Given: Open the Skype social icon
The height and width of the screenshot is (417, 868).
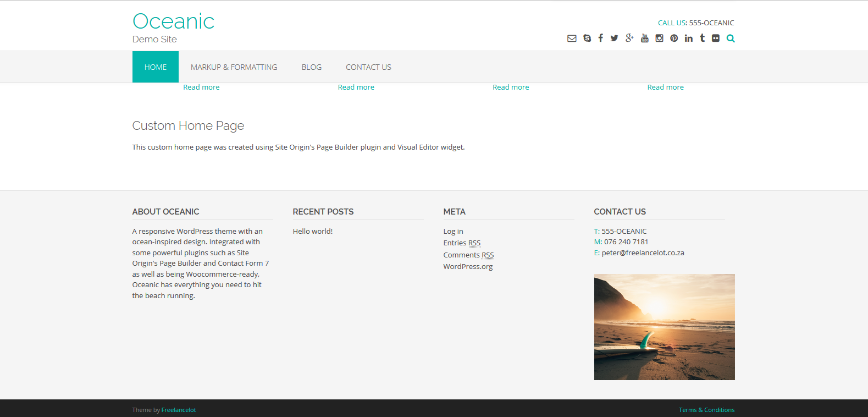Looking at the screenshot, I should point(587,39).
